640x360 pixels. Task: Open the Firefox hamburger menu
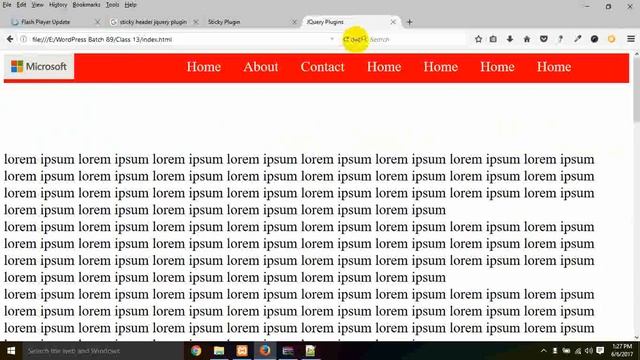point(631,39)
